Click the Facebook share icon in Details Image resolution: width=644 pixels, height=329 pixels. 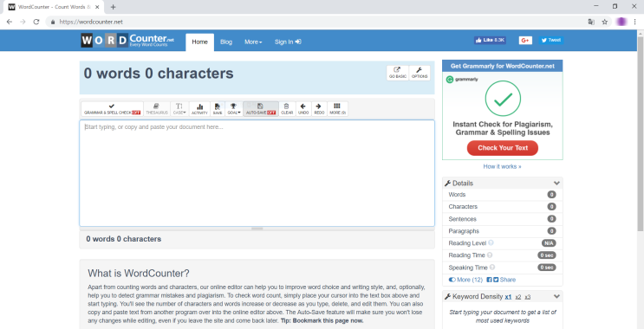(x=489, y=280)
